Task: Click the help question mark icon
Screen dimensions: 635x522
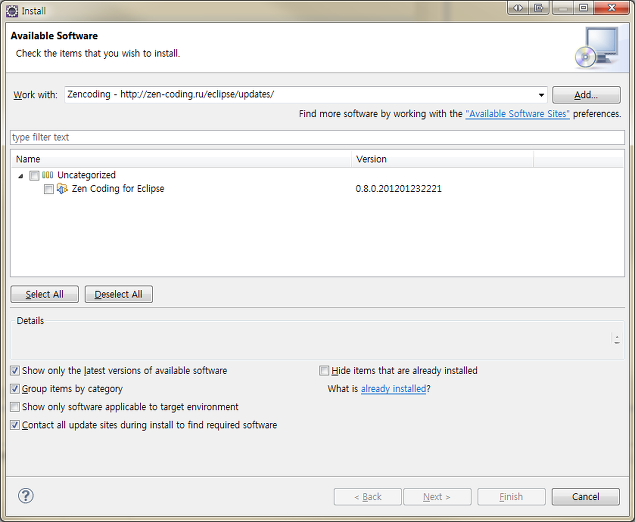Action: [x=26, y=496]
